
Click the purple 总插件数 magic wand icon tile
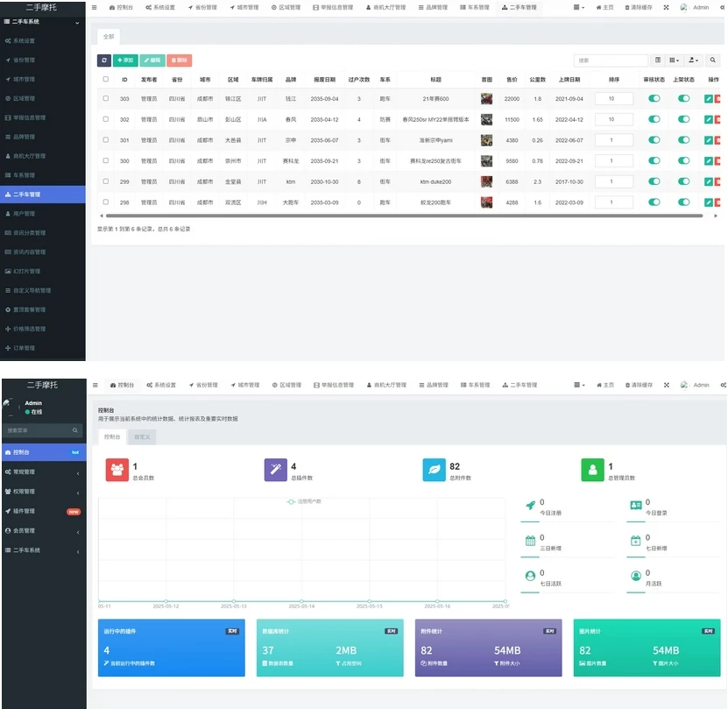point(275,471)
